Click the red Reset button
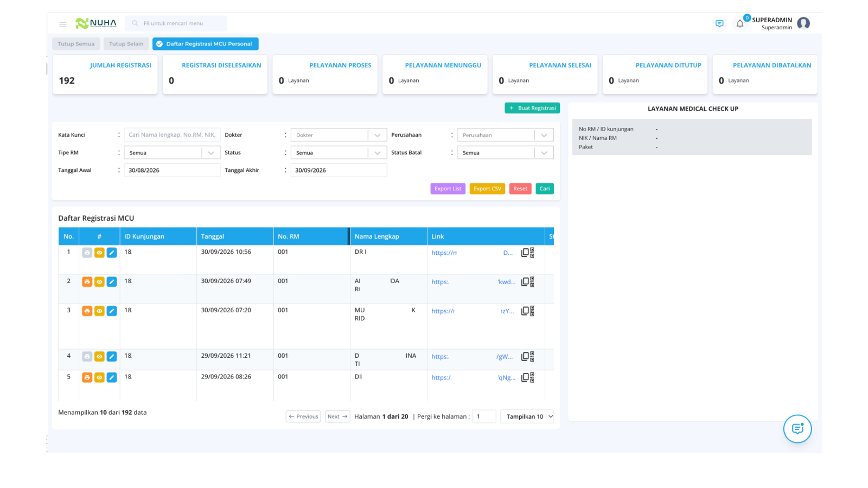Screen dimensions: 868x488 (520, 189)
